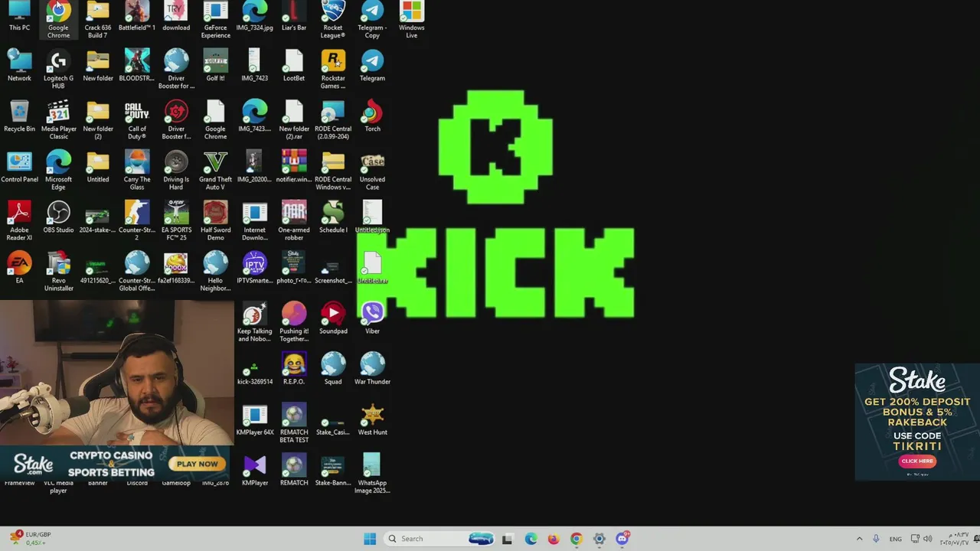Open Keep Talking and Nobody Explodes
This screenshot has height=551, width=980.
click(x=254, y=322)
